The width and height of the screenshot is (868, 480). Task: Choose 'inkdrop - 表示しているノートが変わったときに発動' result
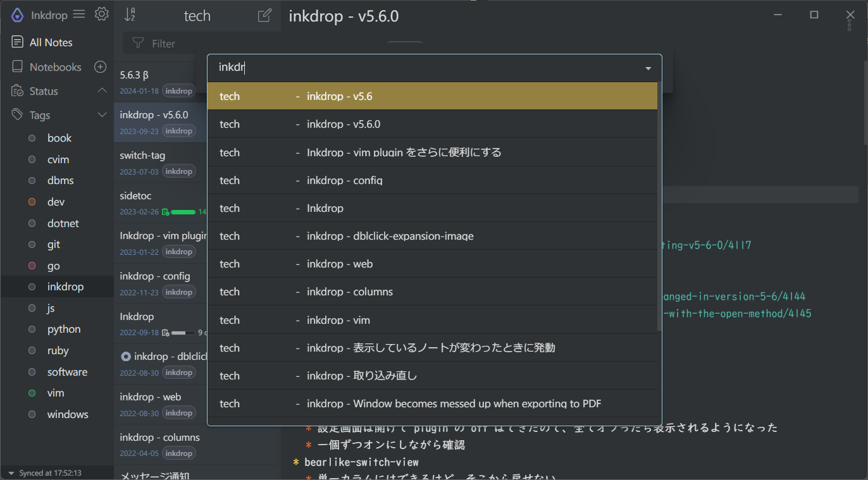[432, 348]
